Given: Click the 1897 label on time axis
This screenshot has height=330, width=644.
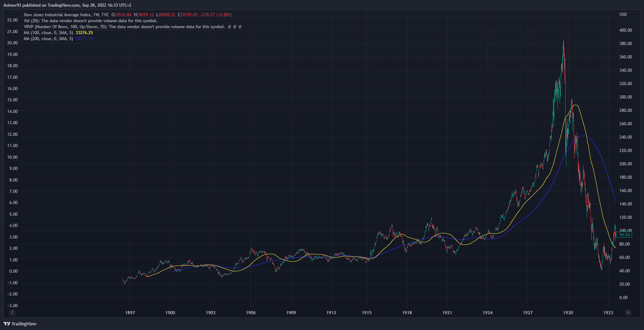Looking at the screenshot, I should [130, 312].
